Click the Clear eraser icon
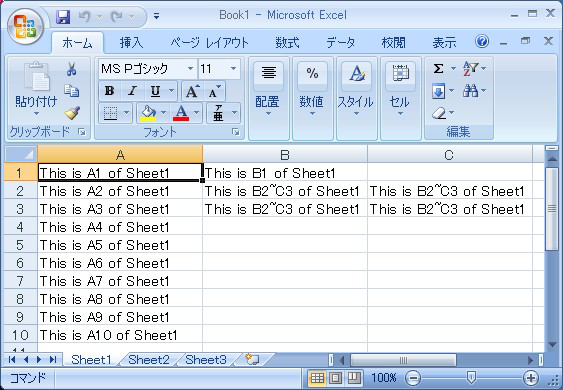Image resolution: width=563 pixels, height=390 pixels. (439, 113)
